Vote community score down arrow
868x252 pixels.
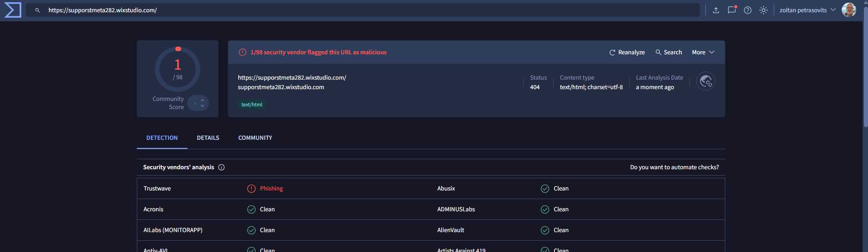coord(203,106)
